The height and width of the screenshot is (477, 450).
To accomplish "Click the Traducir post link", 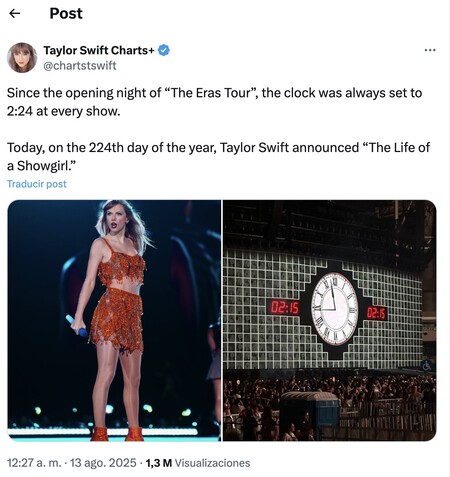I will [x=37, y=184].
